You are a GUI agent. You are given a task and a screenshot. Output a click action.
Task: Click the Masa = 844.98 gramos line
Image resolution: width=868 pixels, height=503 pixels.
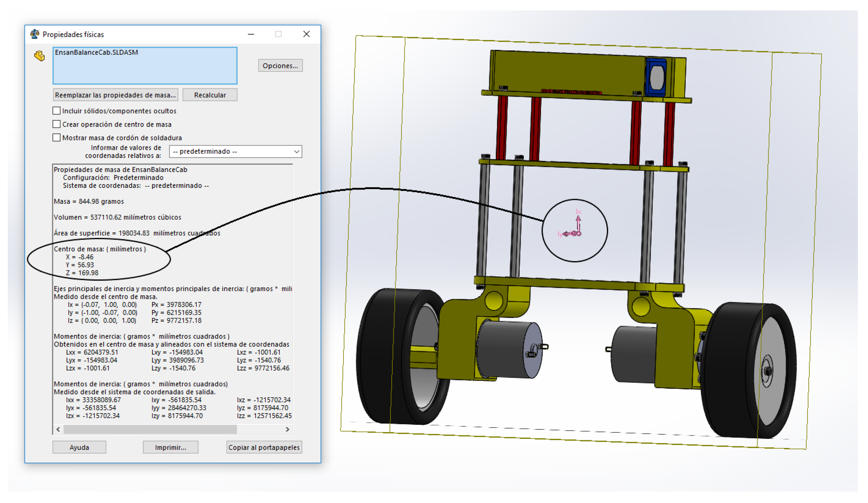tap(89, 201)
